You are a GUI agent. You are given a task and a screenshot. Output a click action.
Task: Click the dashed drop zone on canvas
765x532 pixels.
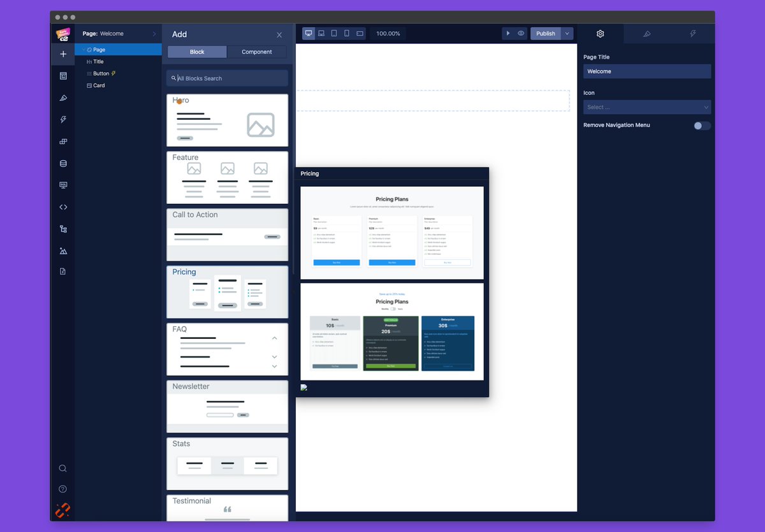433,101
